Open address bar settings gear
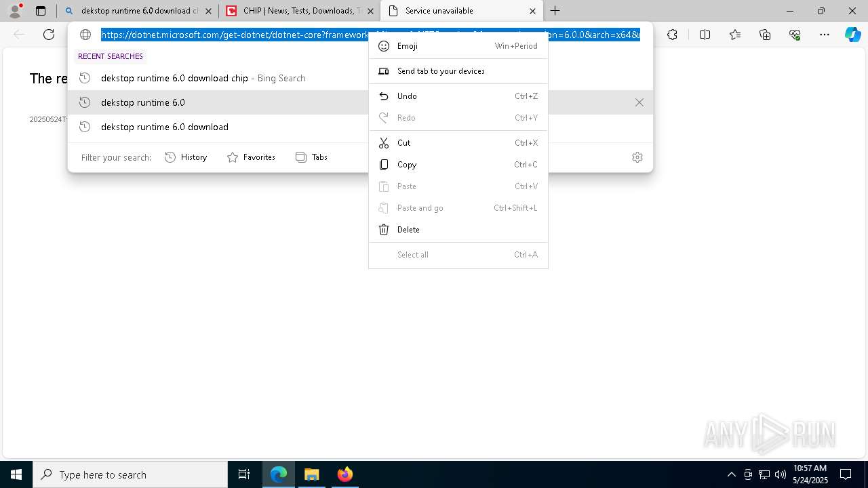This screenshot has height=488, width=868. coord(637,157)
